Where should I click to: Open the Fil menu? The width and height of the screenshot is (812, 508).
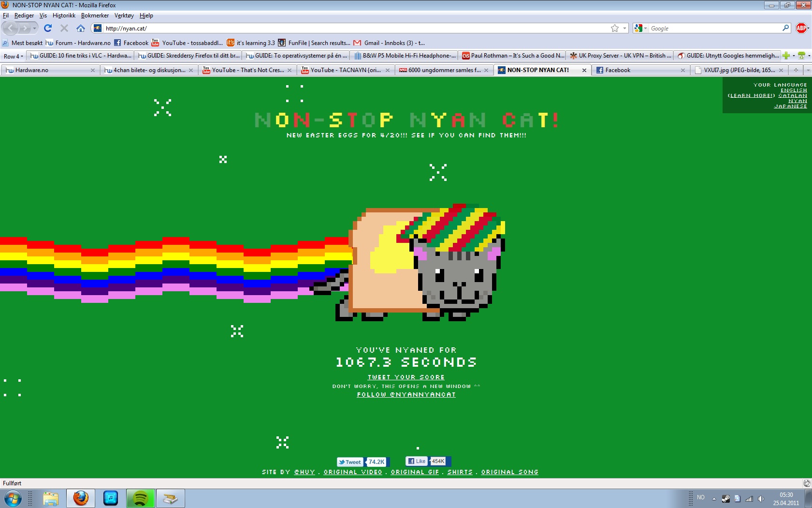pos(6,15)
